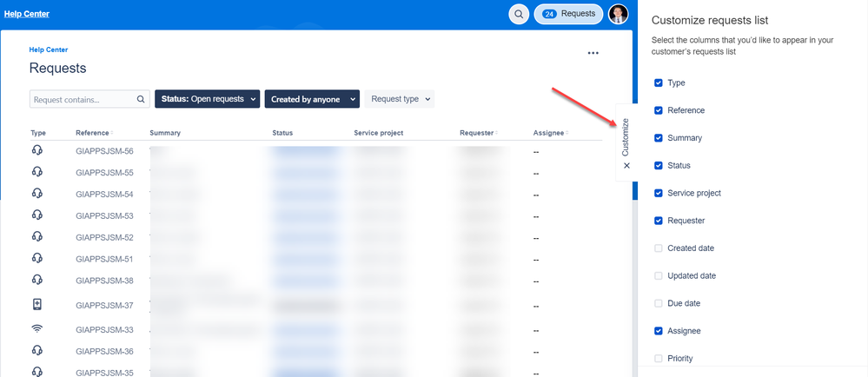Click the Customize vertical tab
The height and width of the screenshot is (377, 868).
click(x=626, y=136)
